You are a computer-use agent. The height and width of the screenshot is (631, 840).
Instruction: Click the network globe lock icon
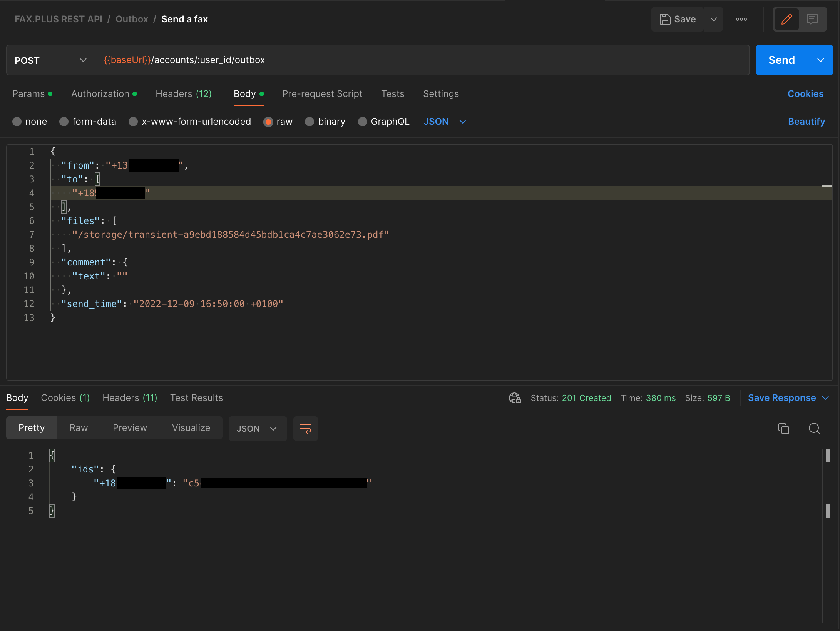(515, 398)
